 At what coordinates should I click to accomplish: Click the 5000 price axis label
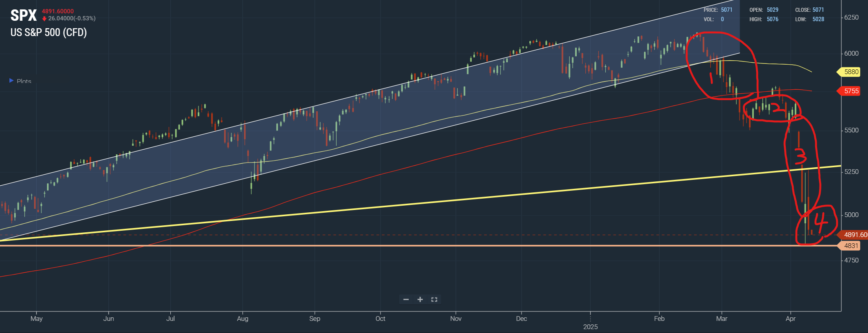[x=851, y=215]
